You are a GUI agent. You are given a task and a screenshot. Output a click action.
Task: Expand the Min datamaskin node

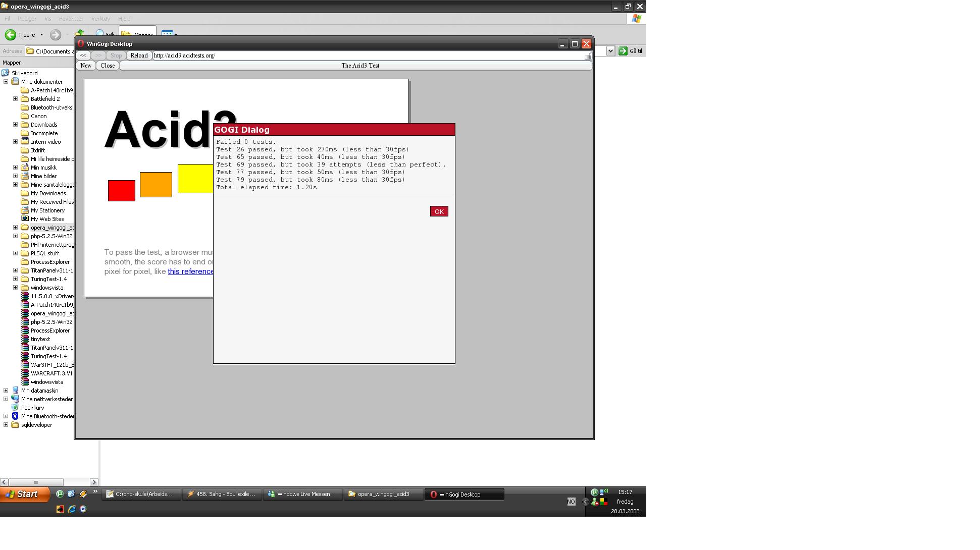[x=6, y=391]
